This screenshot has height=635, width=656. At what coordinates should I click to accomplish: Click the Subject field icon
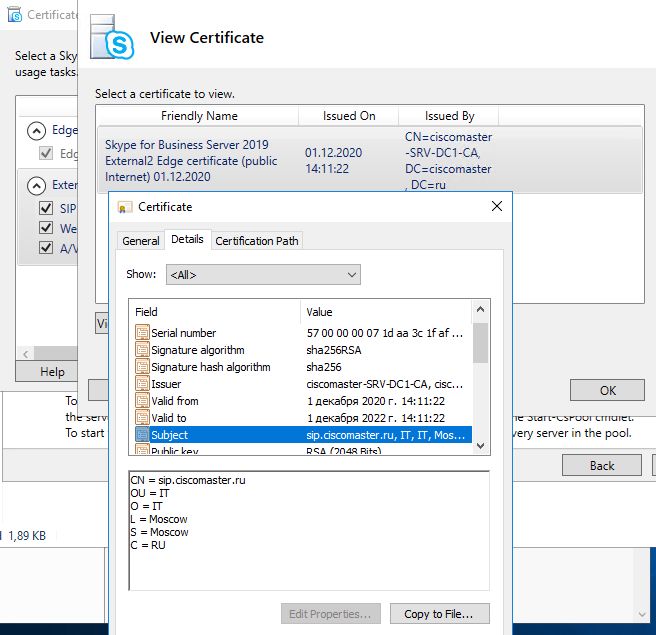pos(142,435)
